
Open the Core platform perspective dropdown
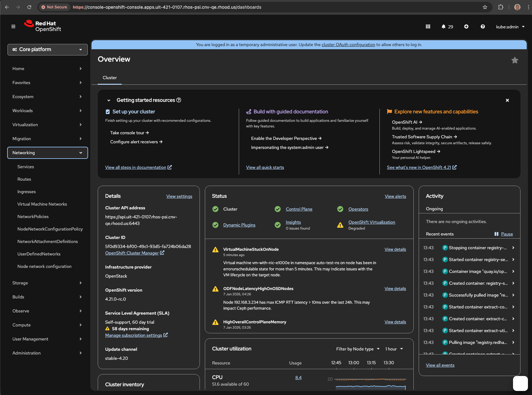click(48, 50)
